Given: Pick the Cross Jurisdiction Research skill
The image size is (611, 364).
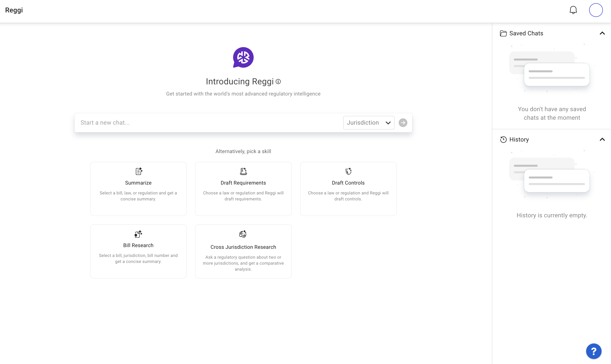Looking at the screenshot, I should coord(243,251).
